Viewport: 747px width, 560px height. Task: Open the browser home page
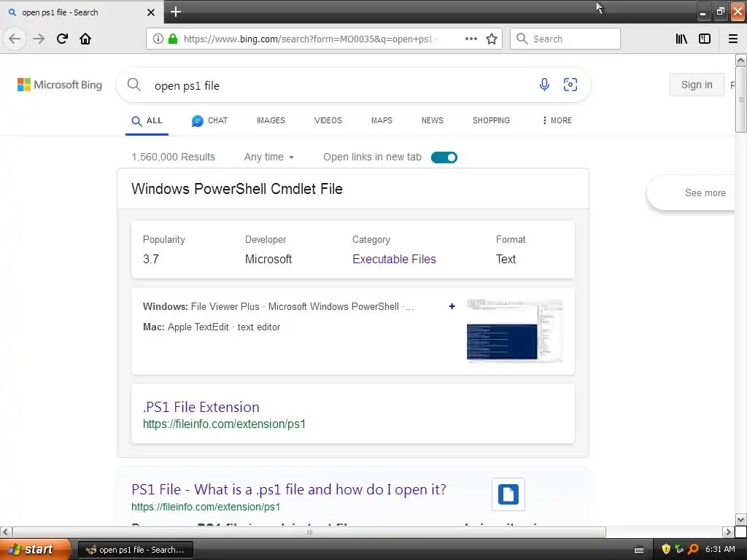pos(85,39)
